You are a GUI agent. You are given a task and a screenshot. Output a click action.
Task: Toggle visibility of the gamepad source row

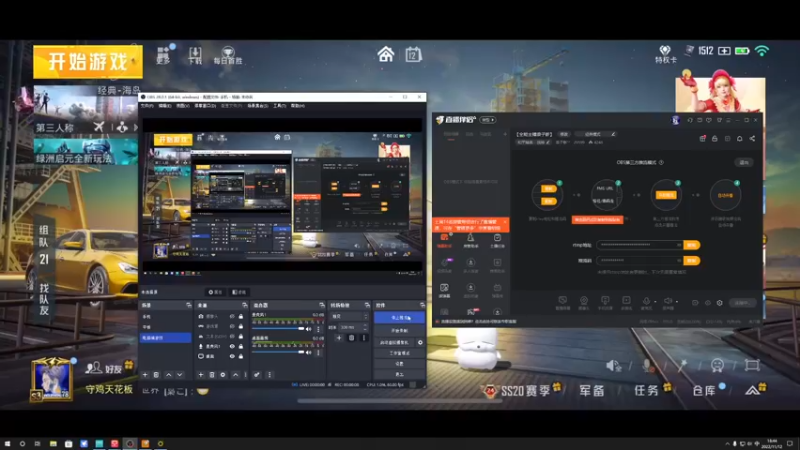[232, 326]
